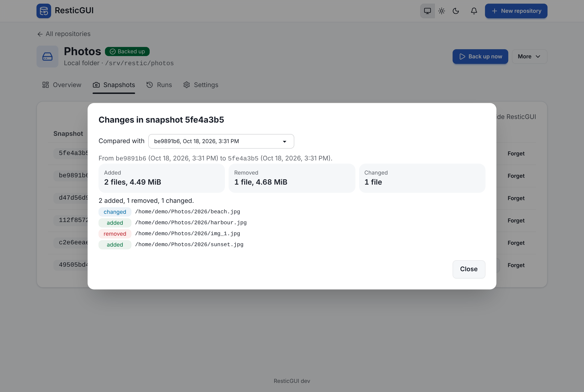584x392 pixels.
Task: Forget snapshot in the 49505bd row
Action: click(516, 265)
